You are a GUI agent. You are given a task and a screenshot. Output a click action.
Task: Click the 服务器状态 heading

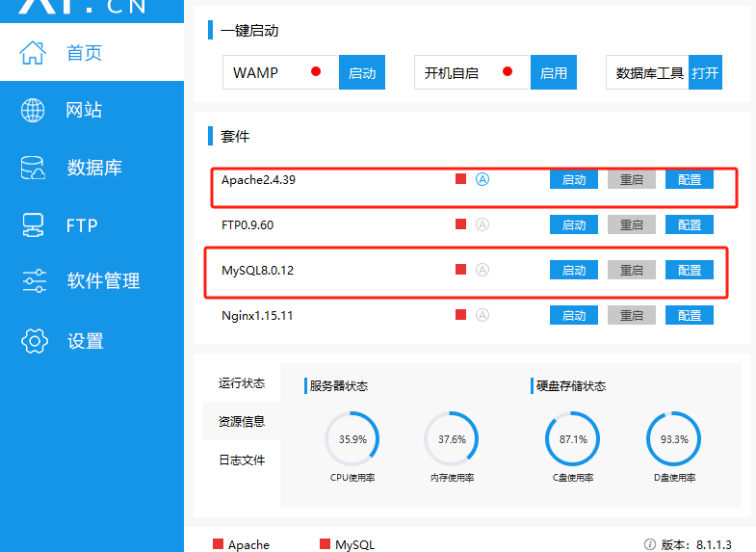click(338, 385)
